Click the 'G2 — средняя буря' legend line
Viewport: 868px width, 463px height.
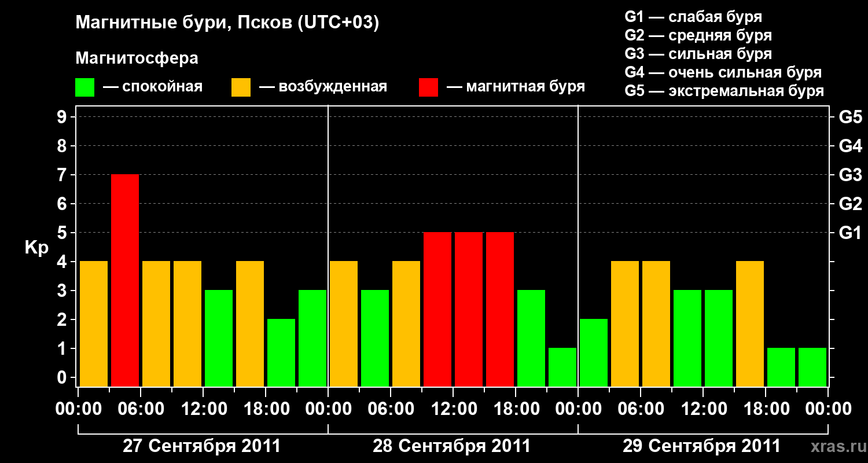tap(698, 35)
